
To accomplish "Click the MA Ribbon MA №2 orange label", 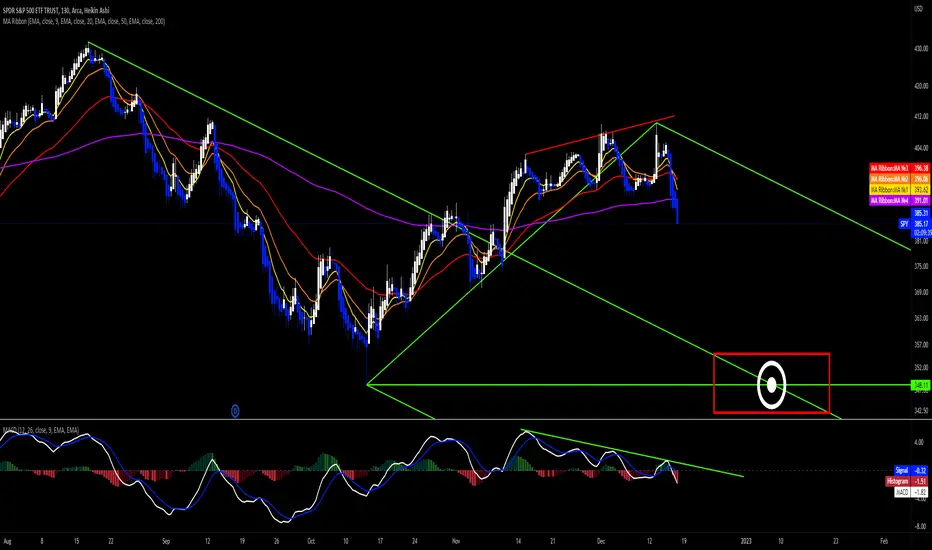I will pos(899,179).
